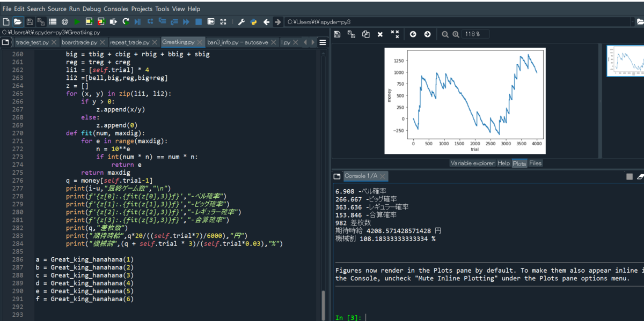Screen dimensions: 644x321
Task: Zoom in on the plot with the magnifier plus
Action: coord(456,34)
